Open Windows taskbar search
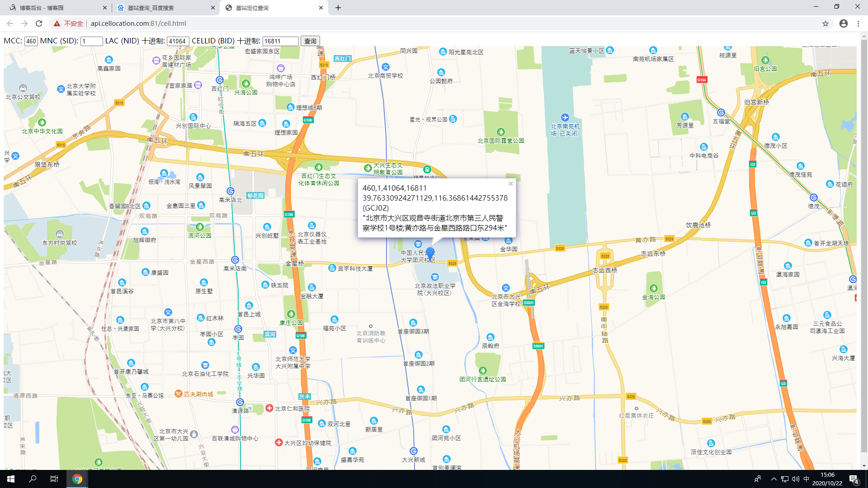The width and height of the screenshot is (868, 488). 33,479
